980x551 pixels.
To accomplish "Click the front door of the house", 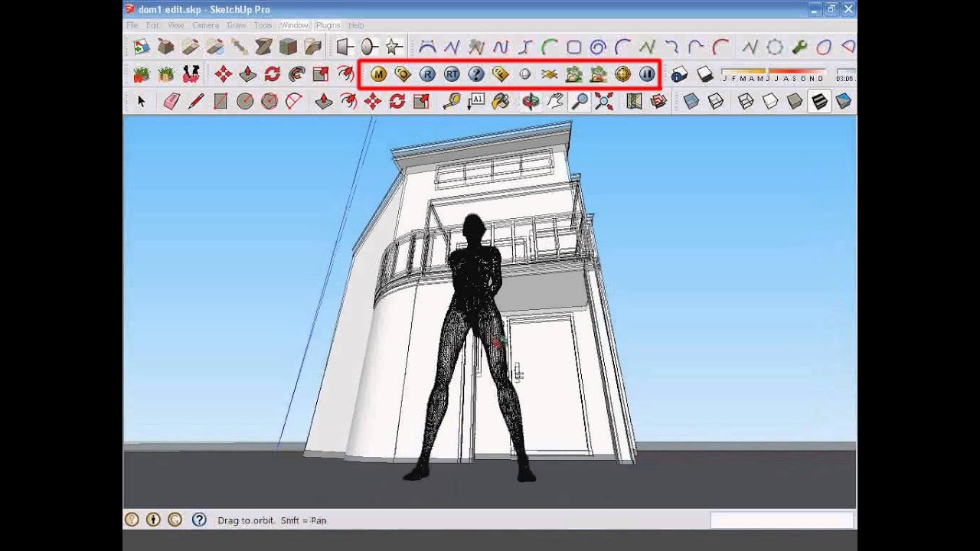I will (548, 385).
